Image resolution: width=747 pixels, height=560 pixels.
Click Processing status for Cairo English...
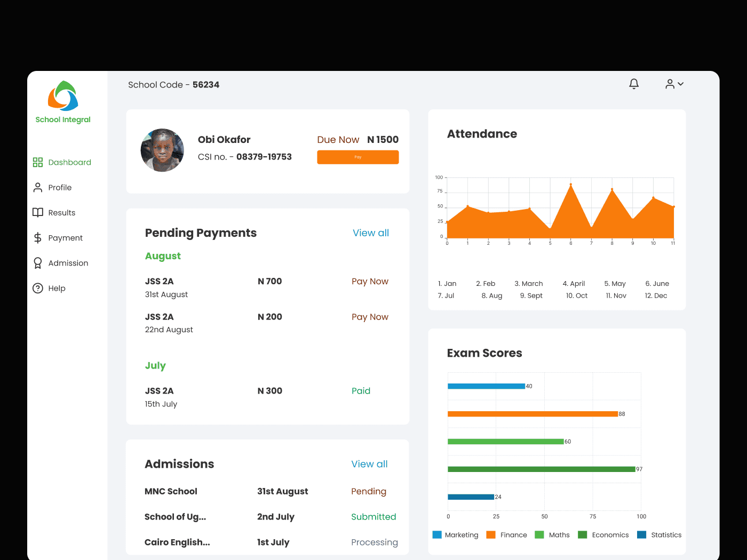pos(375,542)
